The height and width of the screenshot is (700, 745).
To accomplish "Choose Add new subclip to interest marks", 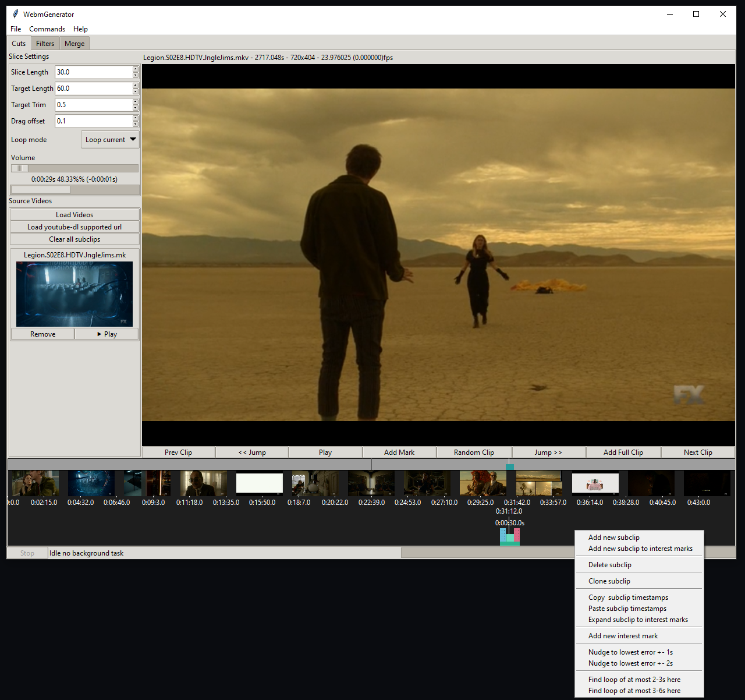I will point(639,549).
